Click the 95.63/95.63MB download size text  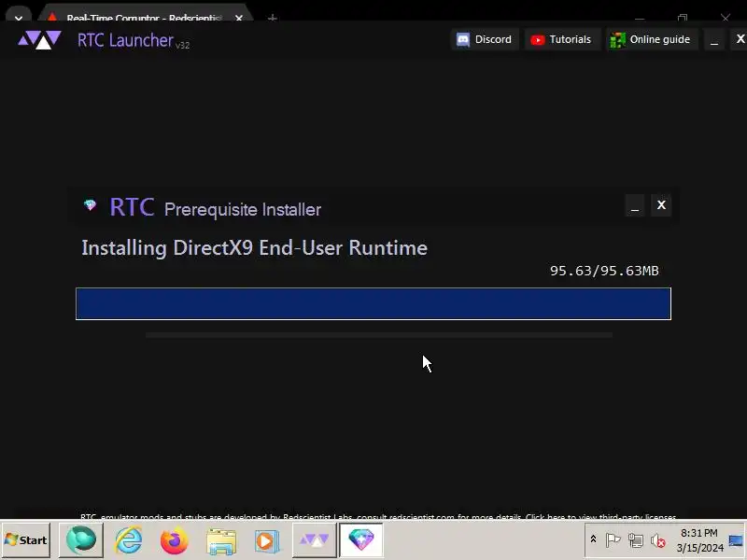[604, 271]
